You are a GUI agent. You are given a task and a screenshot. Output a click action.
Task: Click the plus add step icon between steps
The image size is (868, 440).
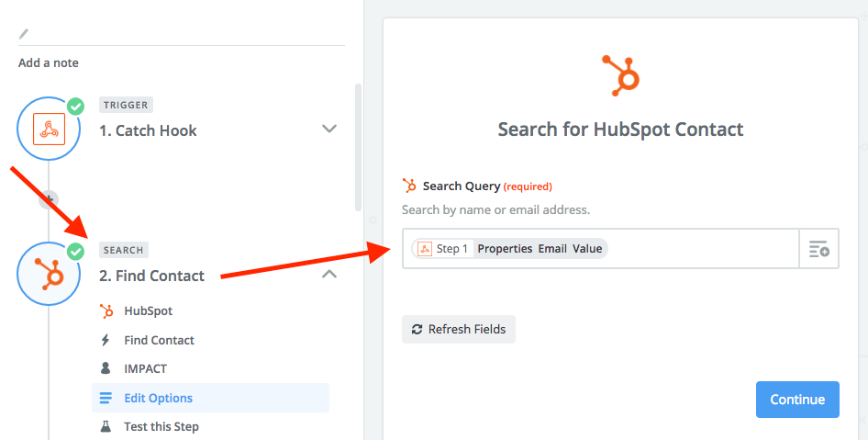[49, 199]
